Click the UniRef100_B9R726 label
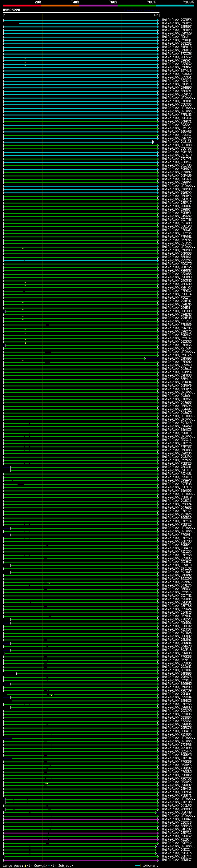197x868 pixels. tap(176, 138)
